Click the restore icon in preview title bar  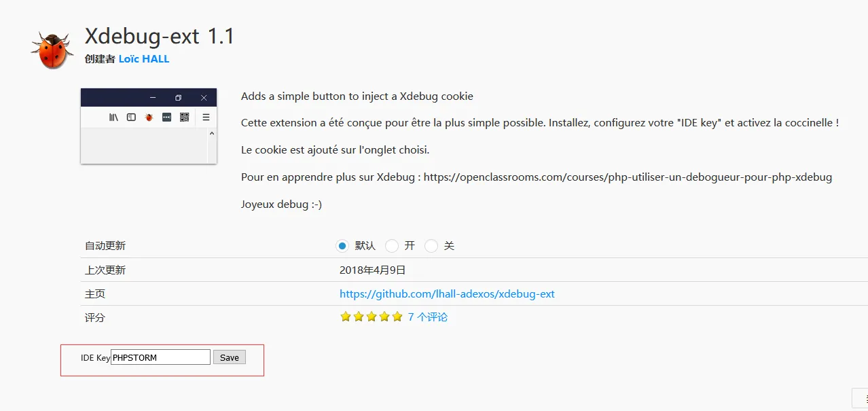178,98
